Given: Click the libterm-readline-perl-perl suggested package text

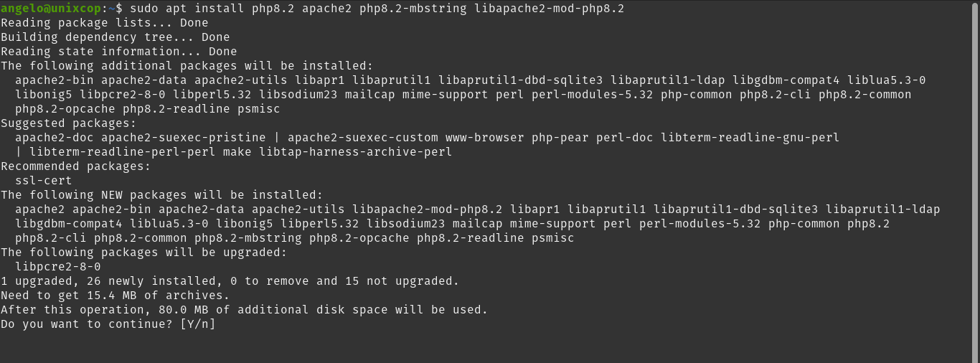Looking at the screenshot, I should (x=123, y=152).
